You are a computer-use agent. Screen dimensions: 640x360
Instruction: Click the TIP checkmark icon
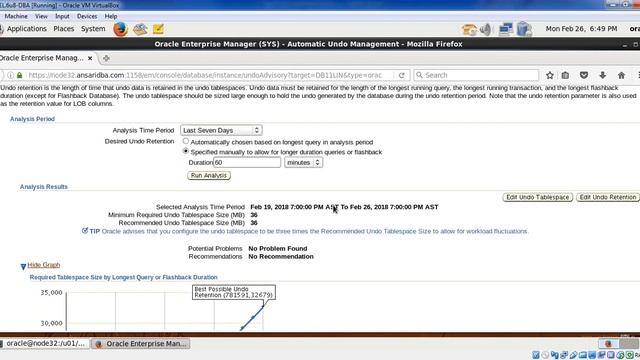(x=85, y=231)
